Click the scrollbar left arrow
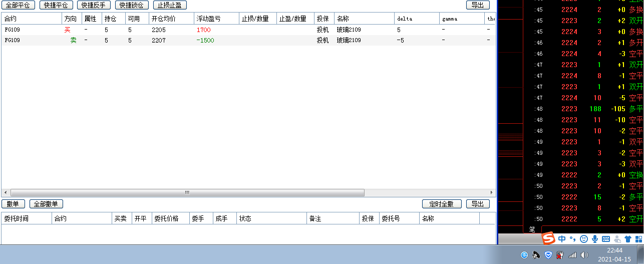The width and height of the screenshot is (644, 264). (5, 192)
